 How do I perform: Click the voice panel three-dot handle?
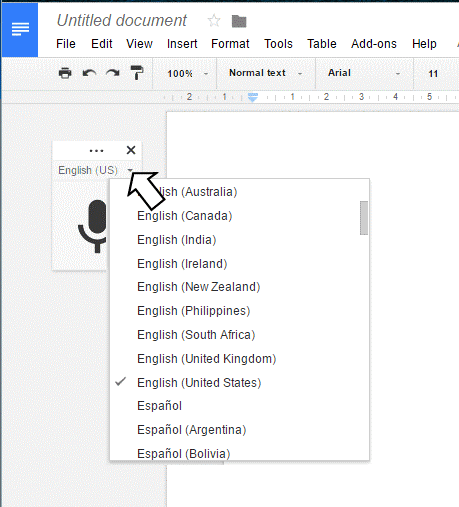coord(96,151)
